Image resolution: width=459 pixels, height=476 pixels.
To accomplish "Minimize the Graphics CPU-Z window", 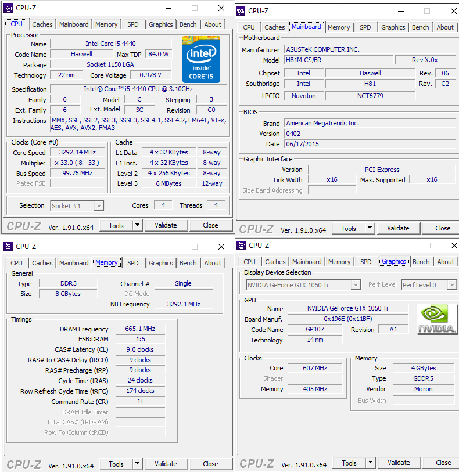I will (401, 246).
